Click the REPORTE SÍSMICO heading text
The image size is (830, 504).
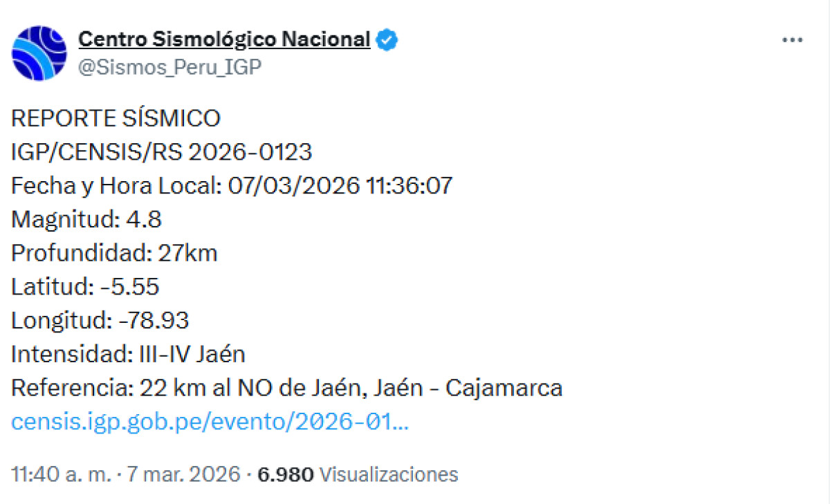point(116,118)
